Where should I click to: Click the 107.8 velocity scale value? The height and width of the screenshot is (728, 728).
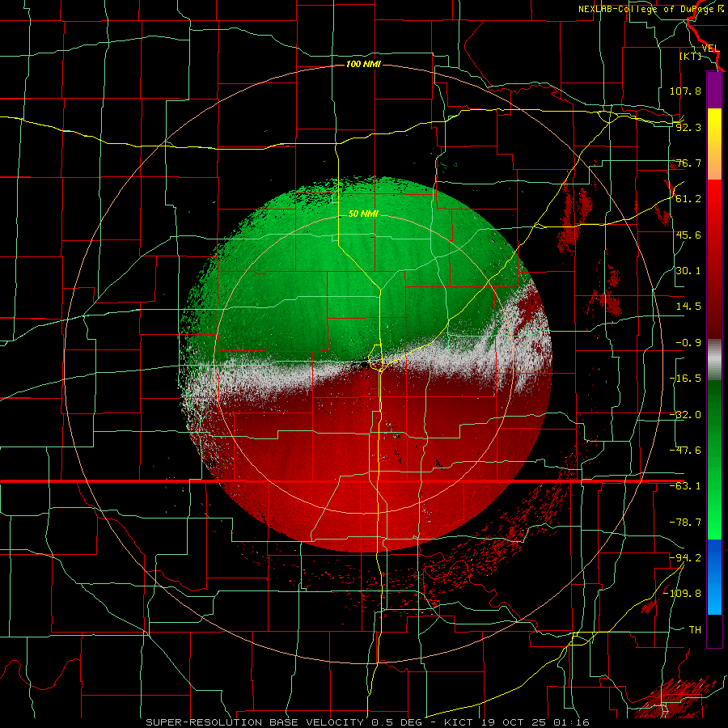(685, 91)
